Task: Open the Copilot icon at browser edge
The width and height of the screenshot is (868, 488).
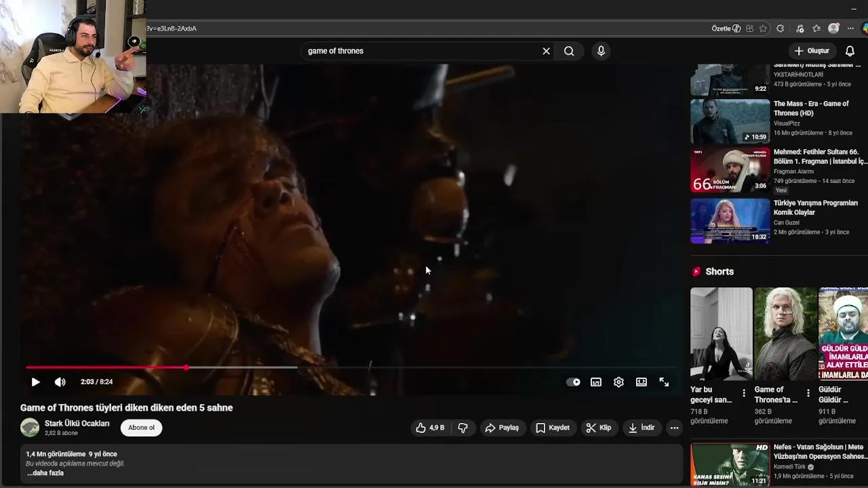Action: 865,28
